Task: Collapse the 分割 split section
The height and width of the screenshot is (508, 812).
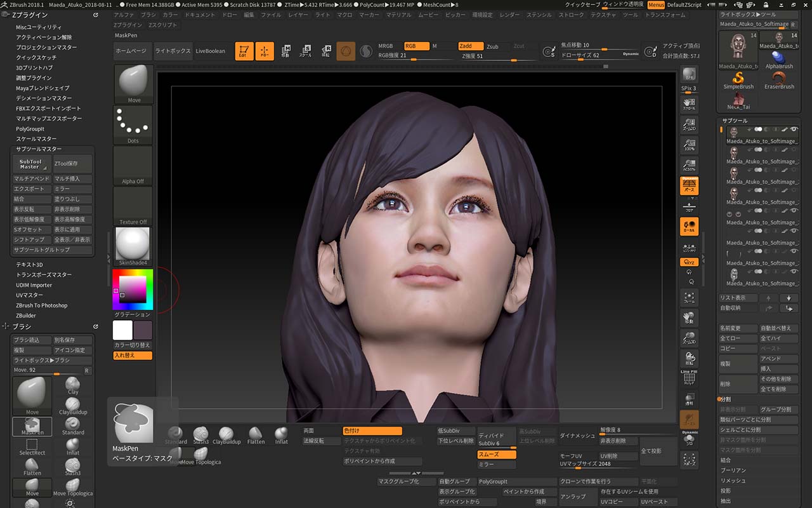Action: (726, 399)
